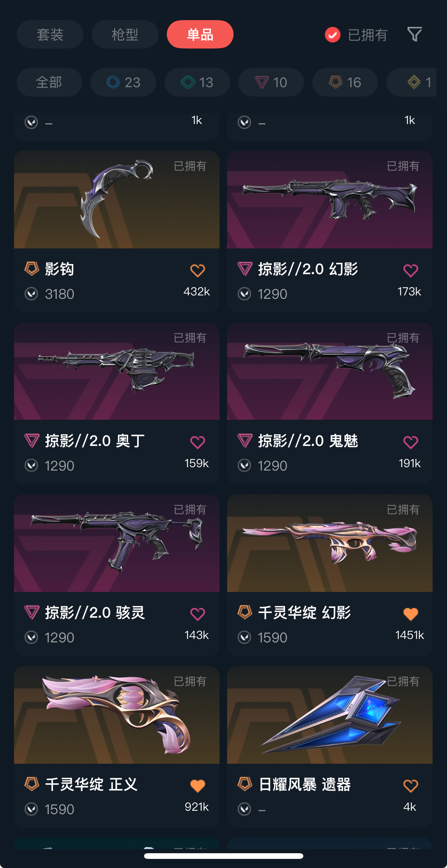This screenshot has width=447, height=868.
Task: Filter by yellow diamond tier chip
Action: pyautogui.click(x=412, y=82)
